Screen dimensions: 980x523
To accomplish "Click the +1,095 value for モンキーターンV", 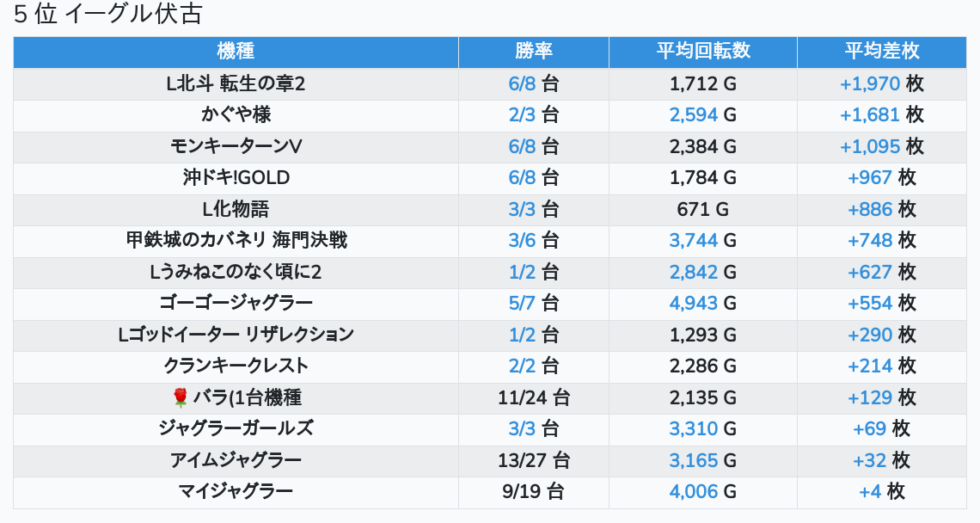I will 870,146.
